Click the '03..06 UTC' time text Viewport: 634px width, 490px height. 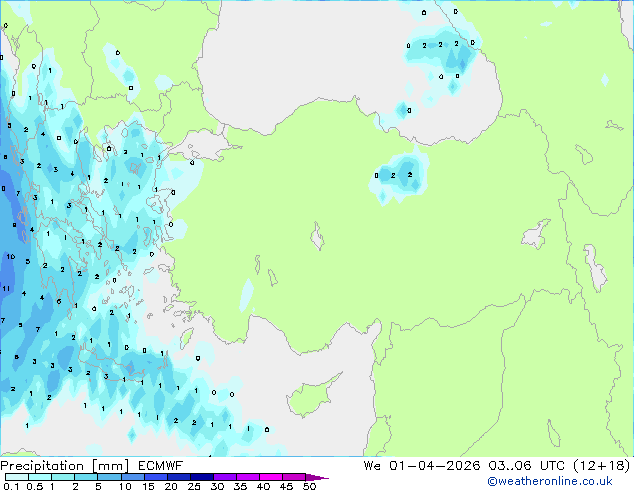click(526, 466)
